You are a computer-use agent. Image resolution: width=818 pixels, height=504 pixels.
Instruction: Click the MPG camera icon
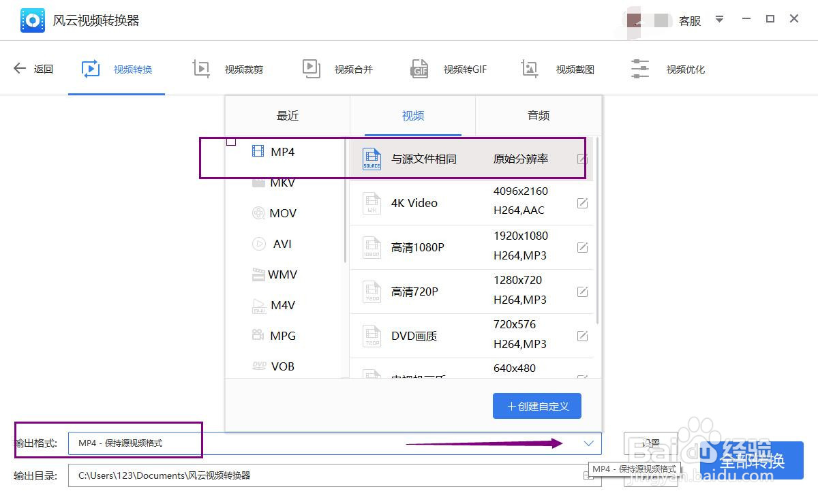click(258, 335)
